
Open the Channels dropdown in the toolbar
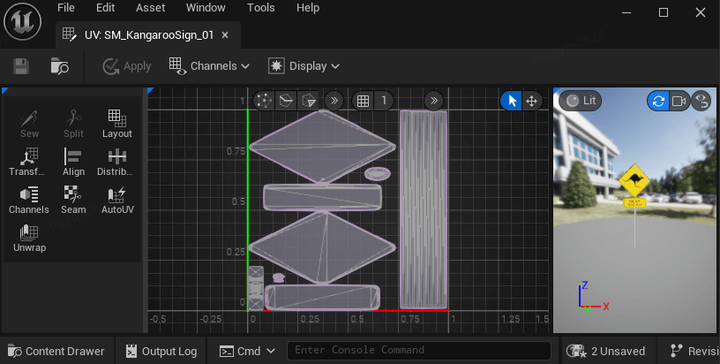click(x=209, y=66)
